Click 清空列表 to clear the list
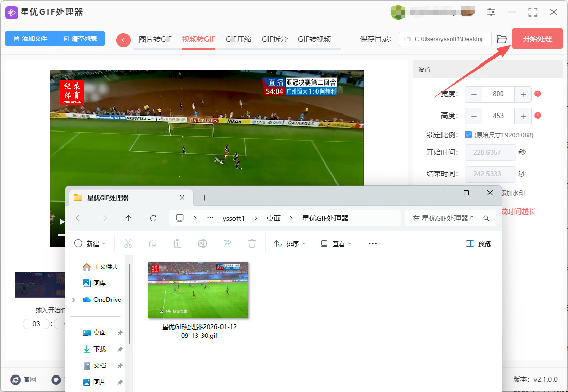This screenshot has width=568, height=392. (80, 39)
